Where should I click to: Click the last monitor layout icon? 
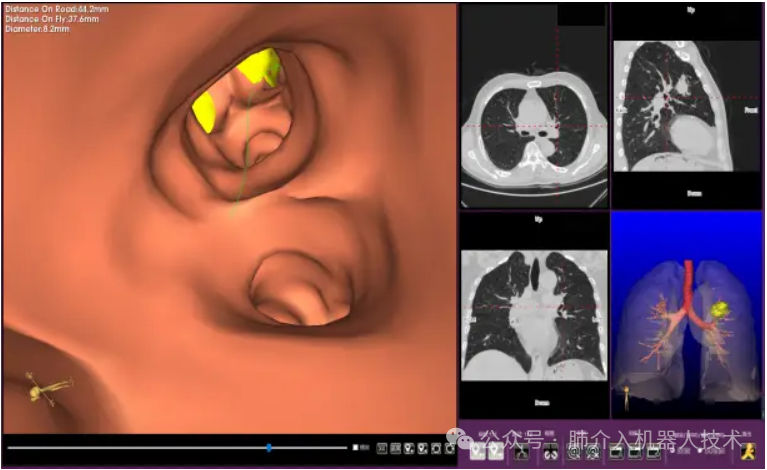[653, 451]
